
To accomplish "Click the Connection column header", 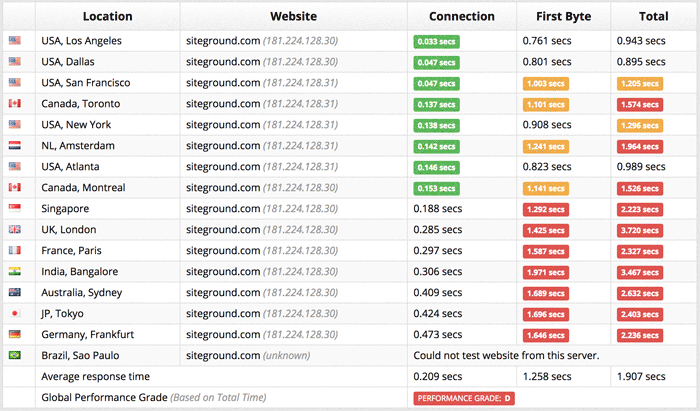I will (x=462, y=17).
